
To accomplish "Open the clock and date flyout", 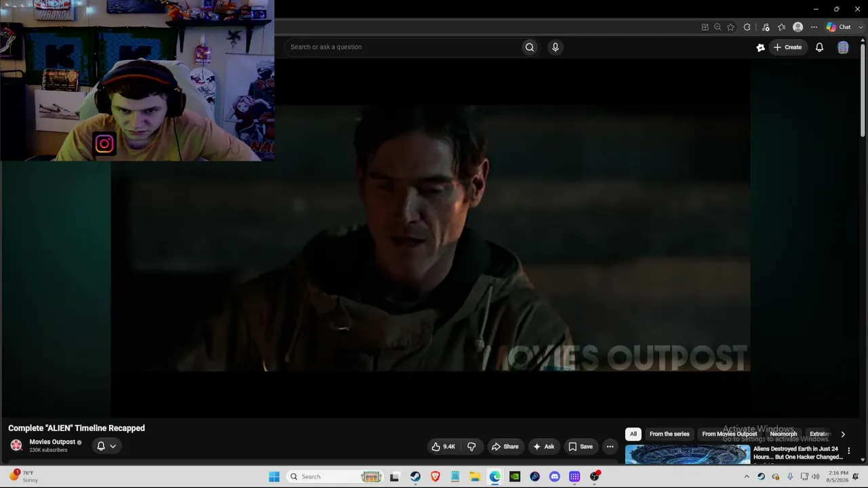I will [x=838, y=476].
